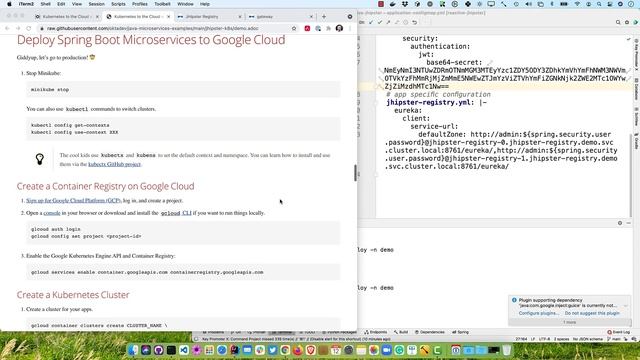Switch to the JHipster Registry browser tab
Image resolution: width=640 pixels, height=360 pixels.
point(209,17)
